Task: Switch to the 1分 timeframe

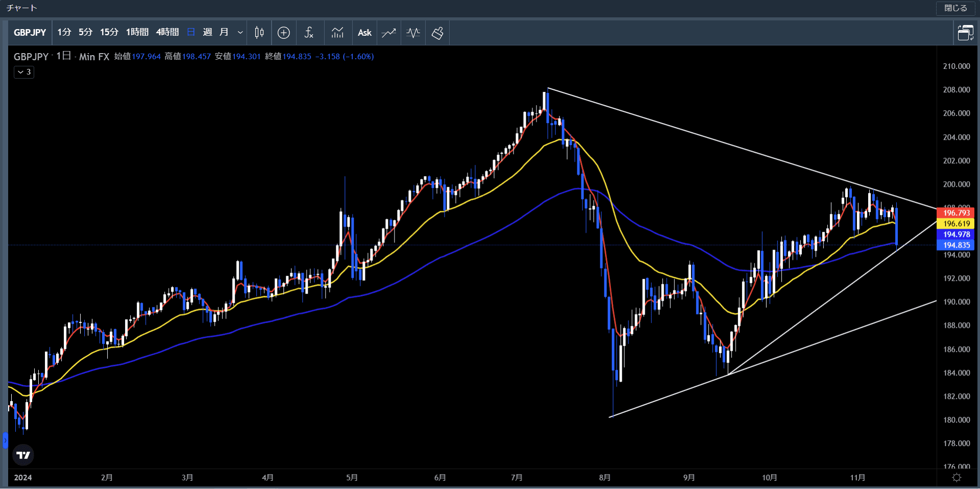Action: pos(64,33)
